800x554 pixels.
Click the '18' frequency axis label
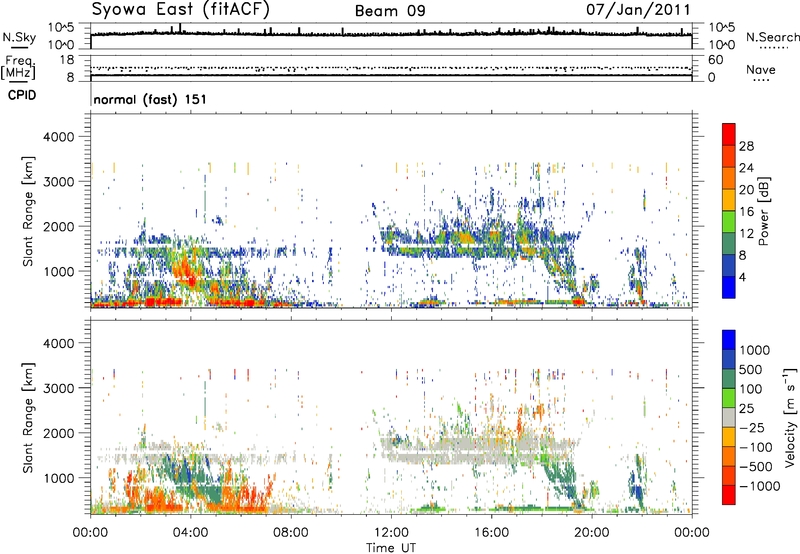67,60
